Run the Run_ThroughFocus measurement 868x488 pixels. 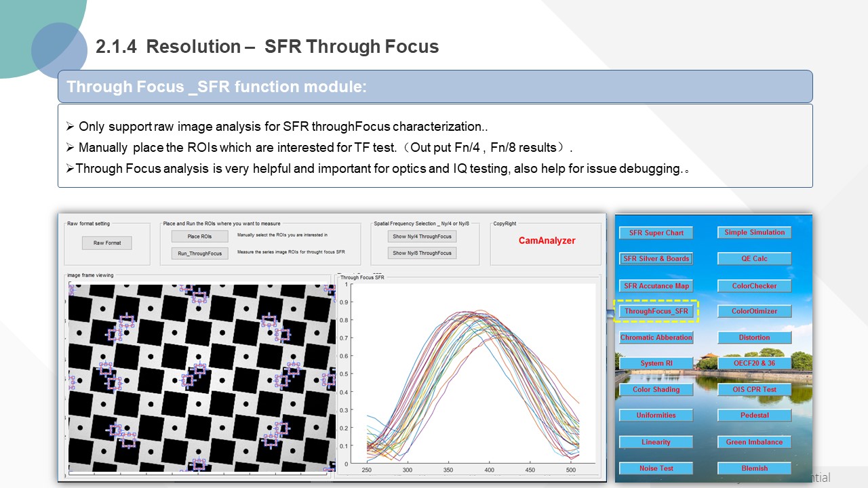coord(199,253)
